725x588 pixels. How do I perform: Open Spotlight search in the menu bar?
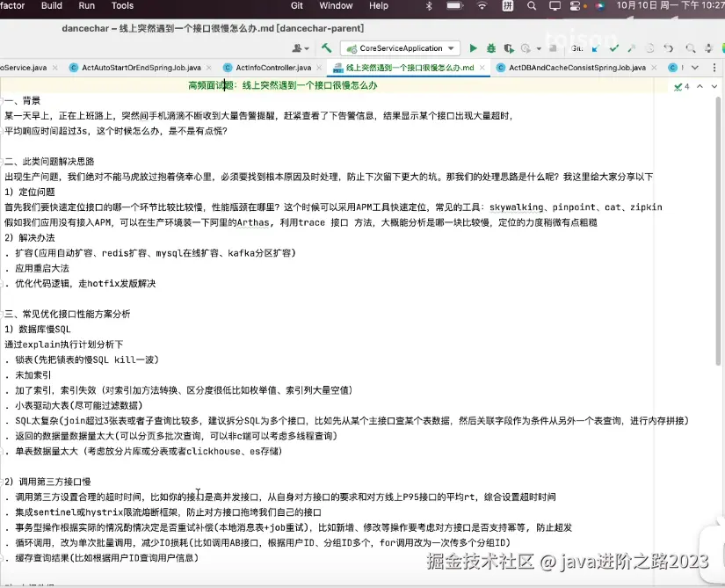[x=530, y=7]
